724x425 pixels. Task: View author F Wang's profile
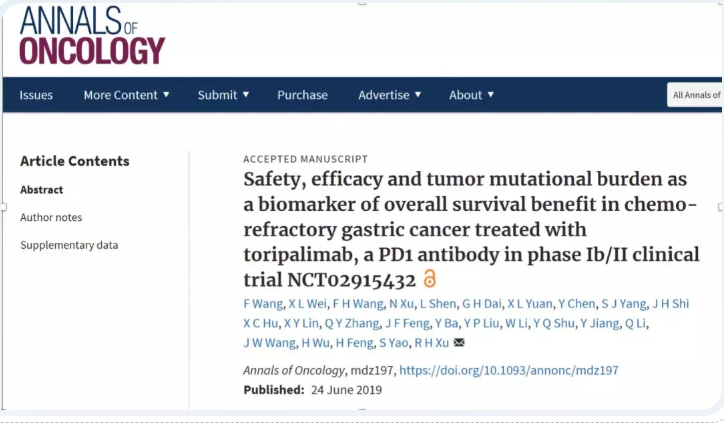(261, 303)
